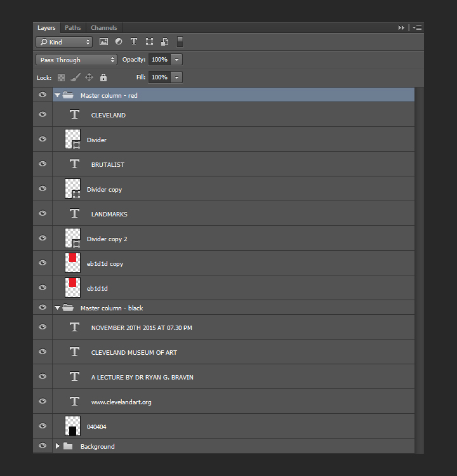Toggle visibility of 040404 layer

[x=43, y=426]
